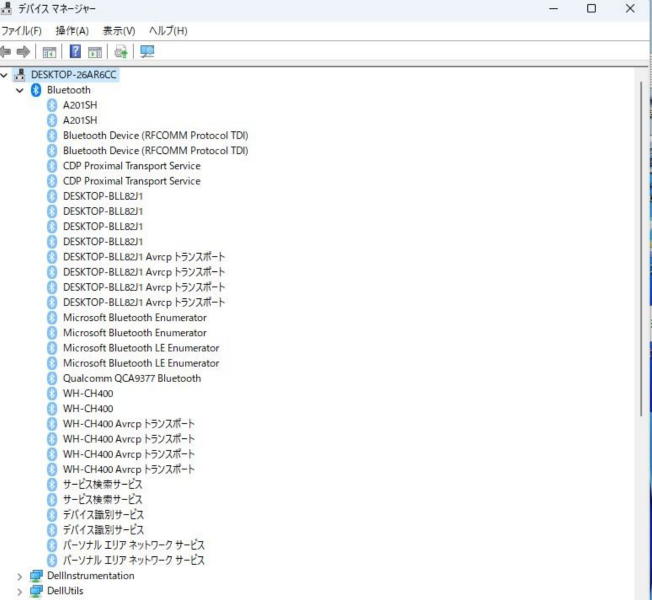
Task: Select the second A201SH entry
Action: coord(80,120)
